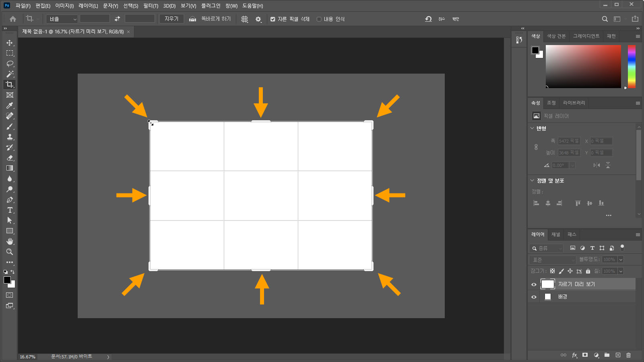The image size is (644, 362).
Task: Show more align options ellipsis
Action: coord(609,216)
